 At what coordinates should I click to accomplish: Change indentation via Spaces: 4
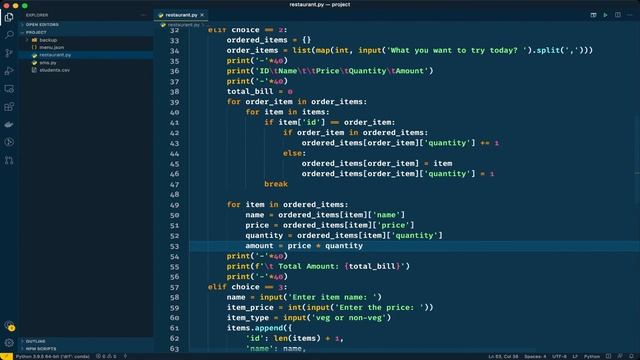[x=535, y=356]
